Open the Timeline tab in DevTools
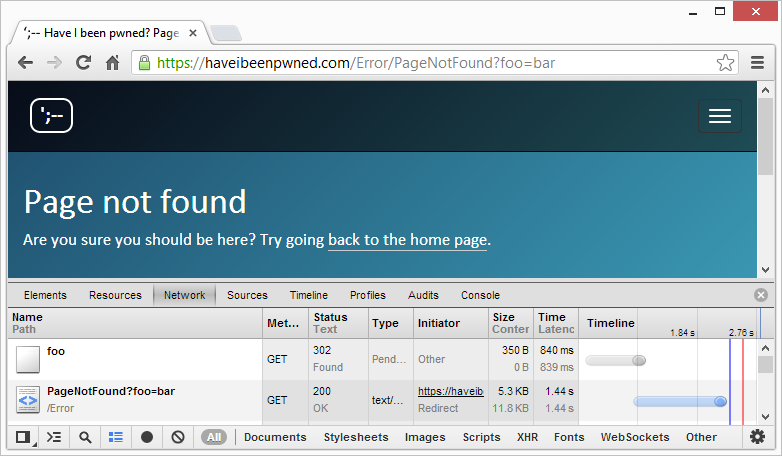The image size is (782, 456). (309, 295)
